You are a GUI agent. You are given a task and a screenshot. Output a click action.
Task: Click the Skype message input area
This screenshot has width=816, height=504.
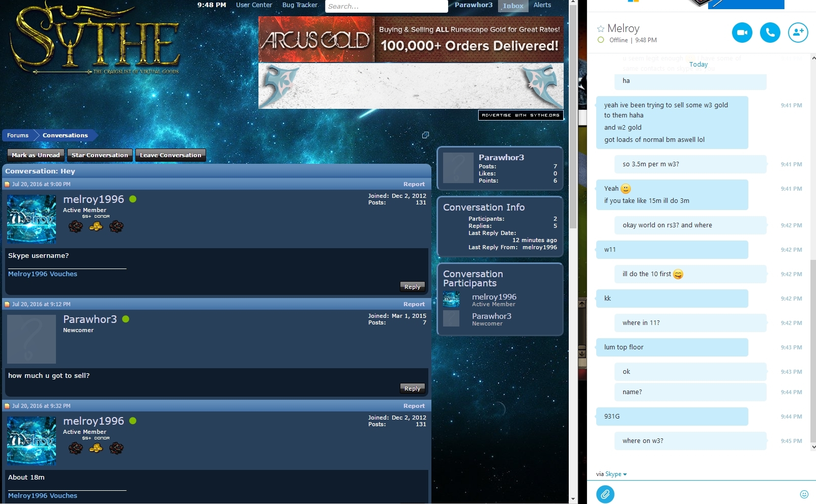(706, 494)
